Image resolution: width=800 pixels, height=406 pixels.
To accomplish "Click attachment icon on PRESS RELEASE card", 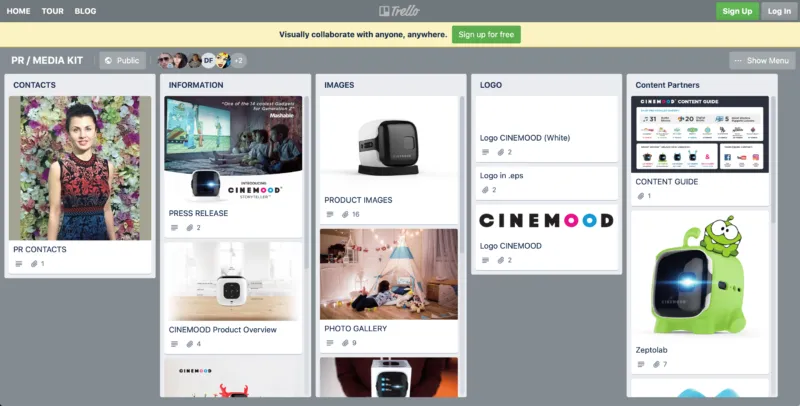I will pos(190,227).
